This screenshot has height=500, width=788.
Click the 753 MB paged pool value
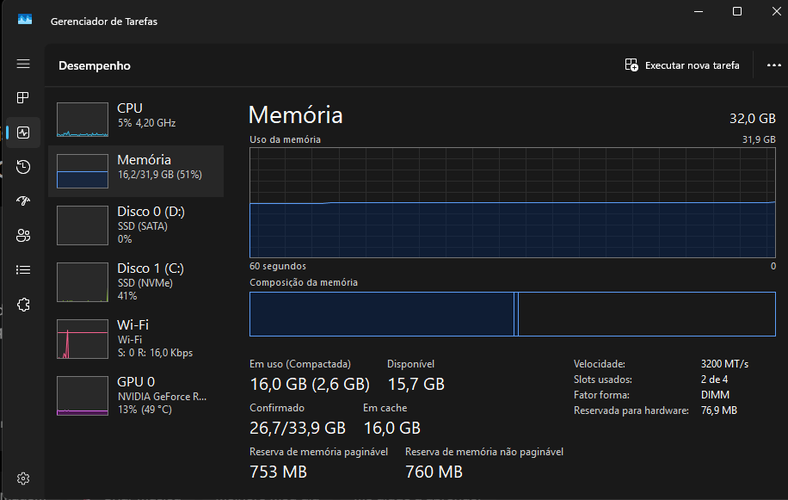coord(278,472)
